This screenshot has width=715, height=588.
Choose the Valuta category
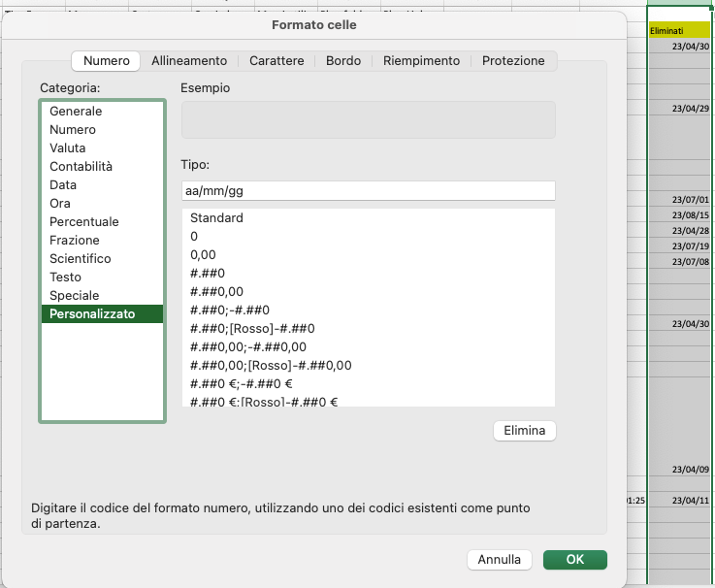click(x=102, y=147)
